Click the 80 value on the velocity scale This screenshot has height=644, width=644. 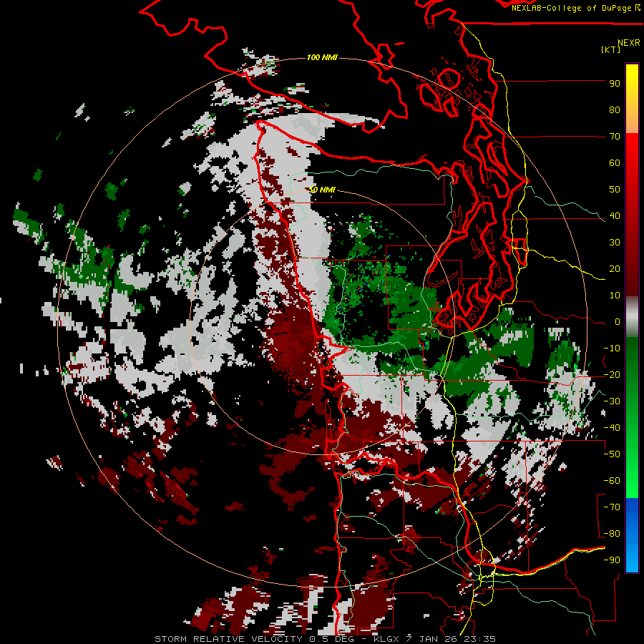coord(615,110)
